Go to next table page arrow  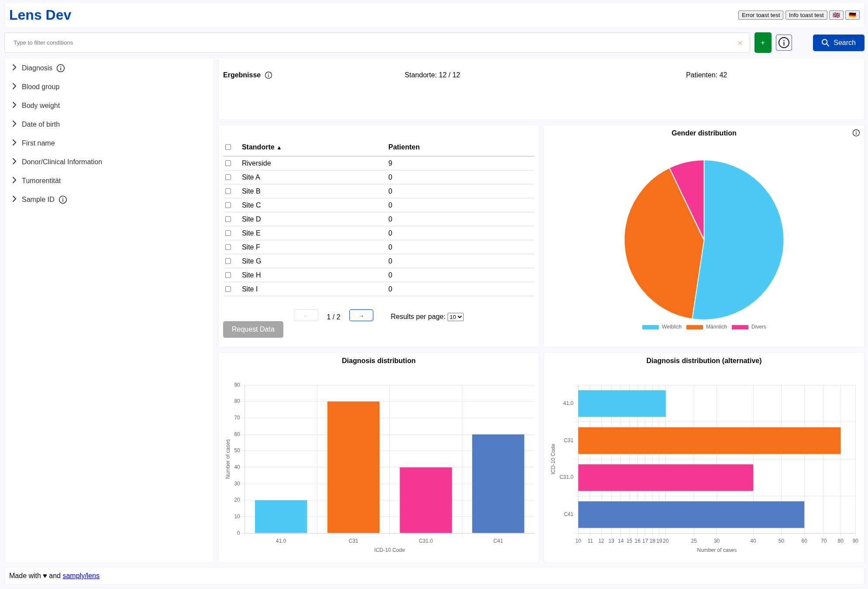click(x=361, y=315)
